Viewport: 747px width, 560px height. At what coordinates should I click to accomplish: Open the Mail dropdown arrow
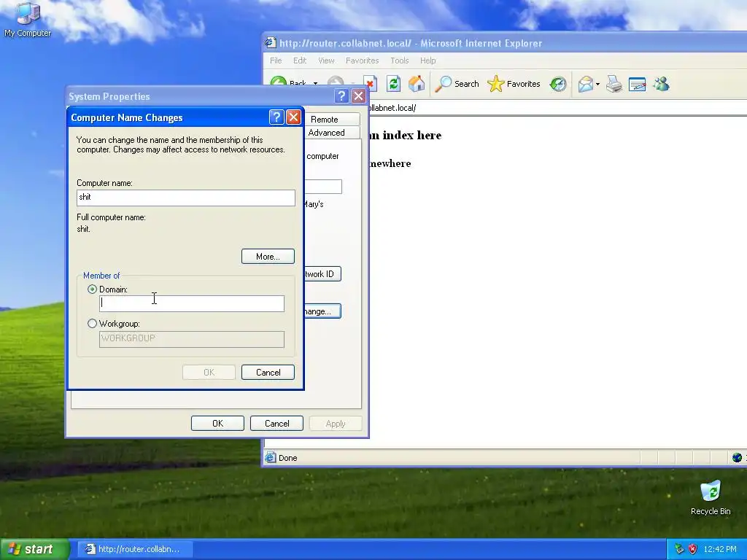[597, 85]
